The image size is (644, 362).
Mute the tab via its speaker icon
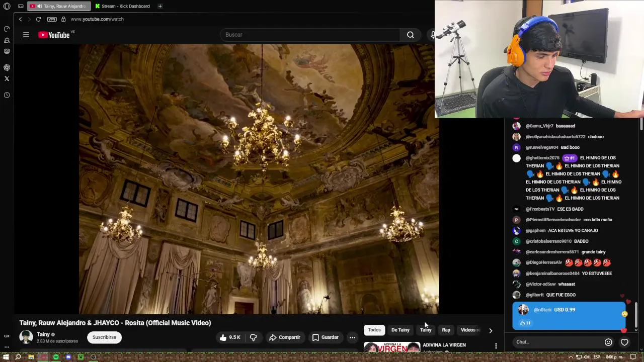click(40, 6)
